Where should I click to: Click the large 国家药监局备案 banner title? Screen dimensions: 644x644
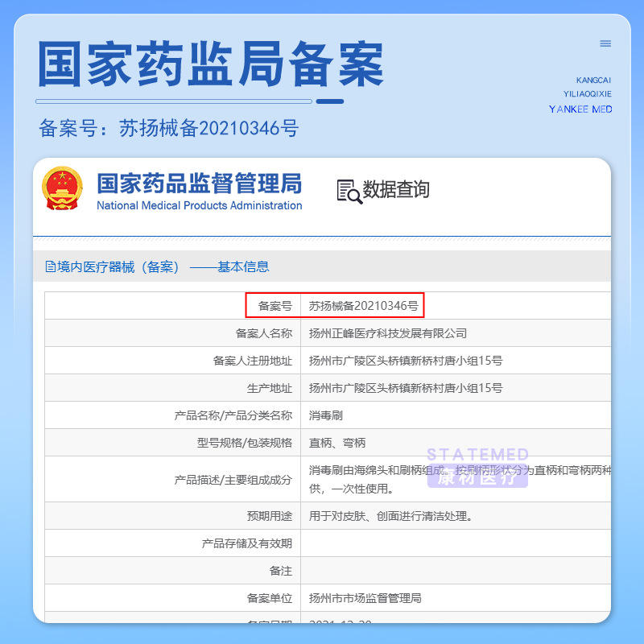point(211,64)
